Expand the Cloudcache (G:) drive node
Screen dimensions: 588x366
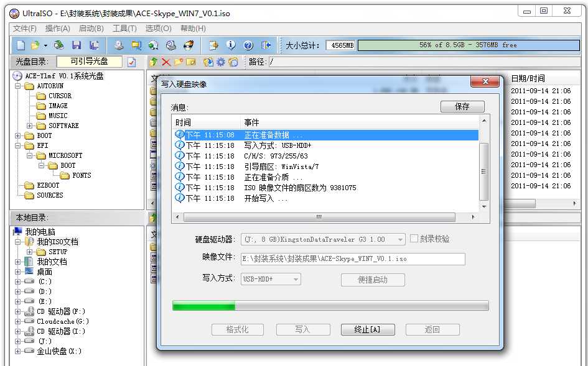17,321
